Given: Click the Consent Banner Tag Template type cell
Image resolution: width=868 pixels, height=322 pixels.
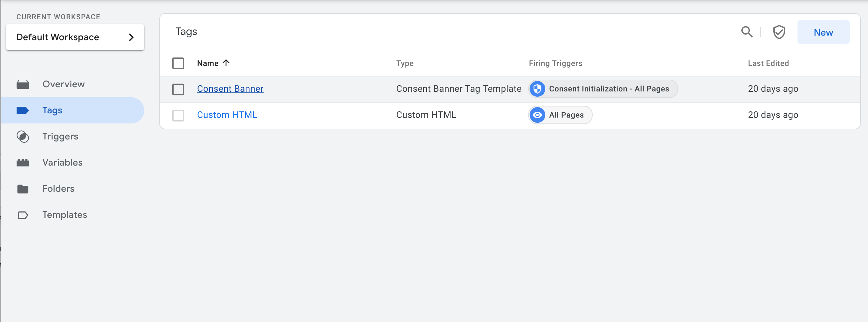Looking at the screenshot, I should [458, 89].
